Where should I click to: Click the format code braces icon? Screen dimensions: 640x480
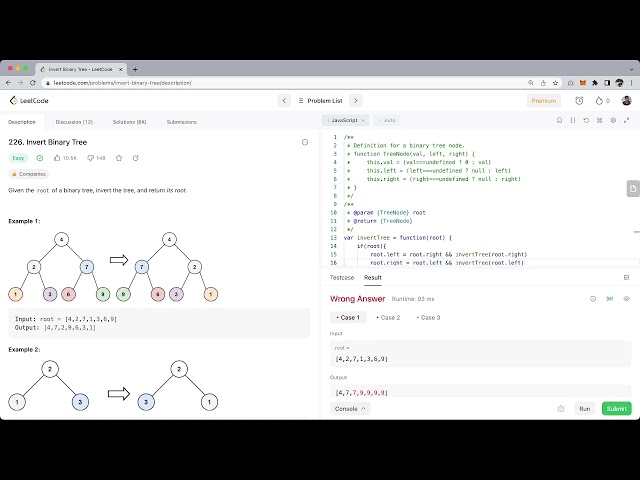pyautogui.click(x=573, y=120)
